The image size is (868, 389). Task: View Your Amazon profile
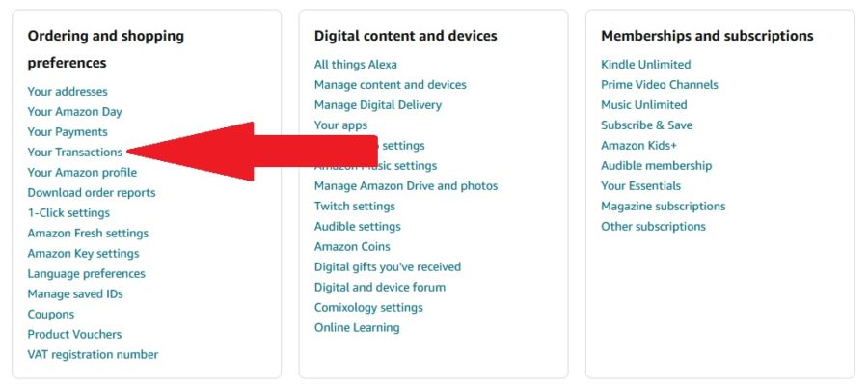click(82, 173)
